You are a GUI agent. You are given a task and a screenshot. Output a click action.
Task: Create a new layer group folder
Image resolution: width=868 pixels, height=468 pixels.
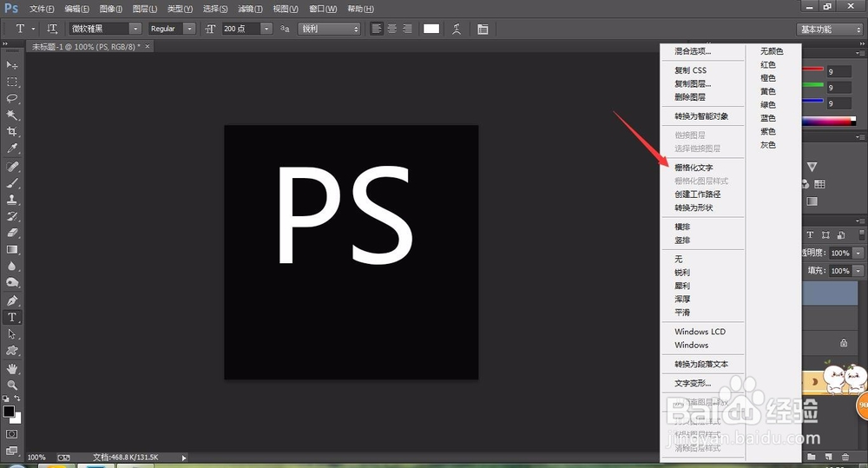pos(812,457)
